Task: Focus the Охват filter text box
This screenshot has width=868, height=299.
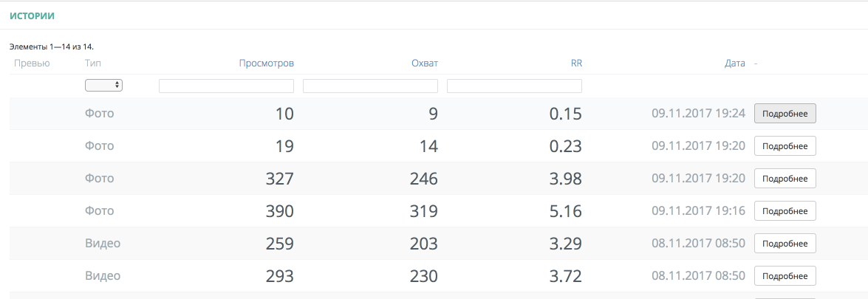Action: click(370, 86)
